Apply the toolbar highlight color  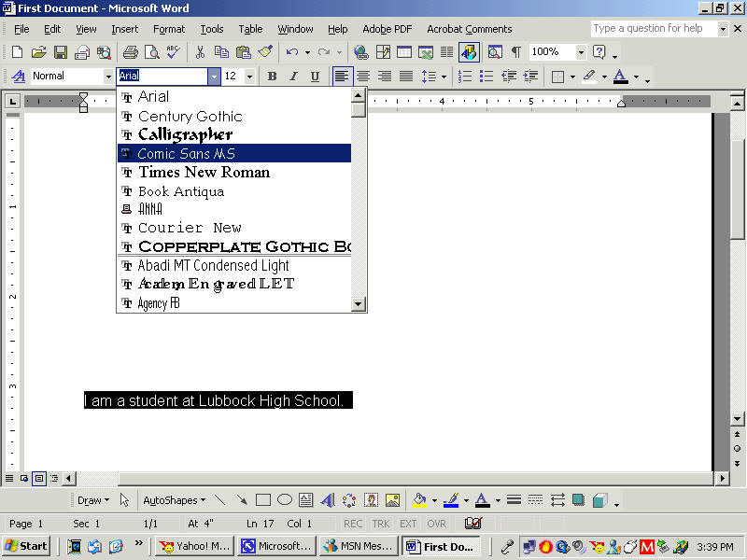(589, 77)
